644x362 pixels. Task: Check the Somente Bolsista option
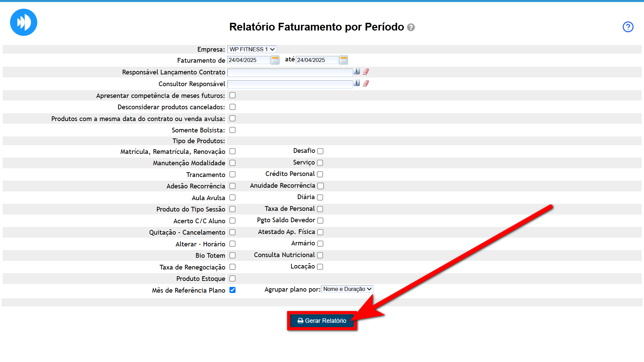pyautogui.click(x=232, y=130)
